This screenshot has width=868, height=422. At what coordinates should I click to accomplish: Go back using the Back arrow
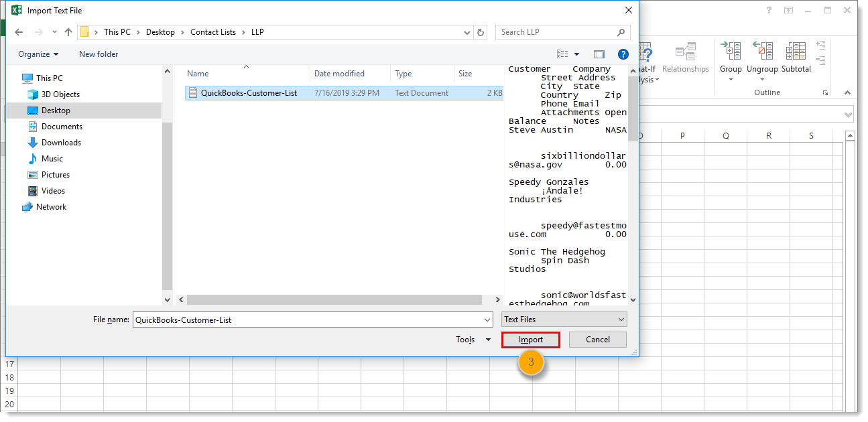(19, 32)
